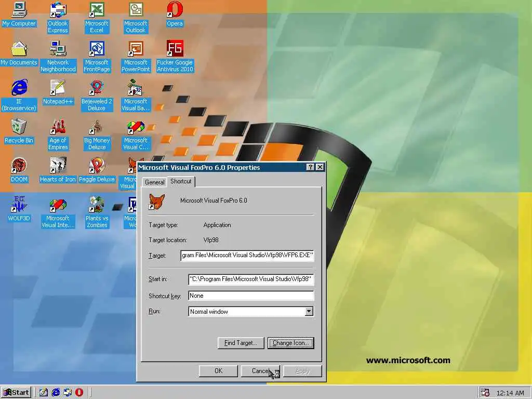The height and width of the screenshot is (399, 532).
Task: Click in the Start in text field
Action: coord(251,279)
